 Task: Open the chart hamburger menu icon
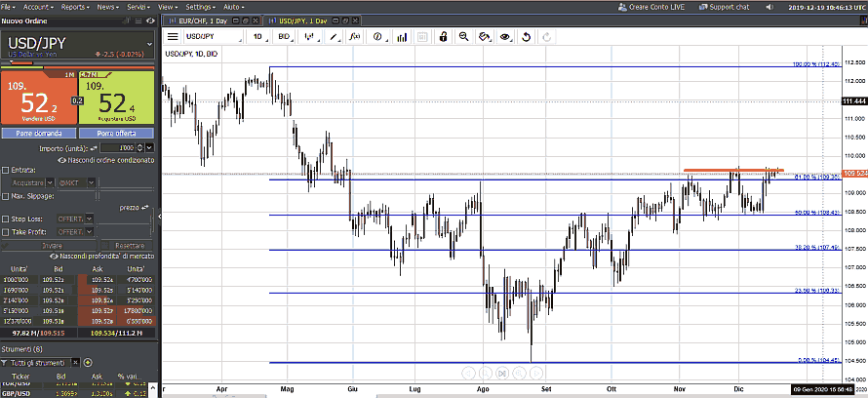pyautogui.click(x=173, y=36)
